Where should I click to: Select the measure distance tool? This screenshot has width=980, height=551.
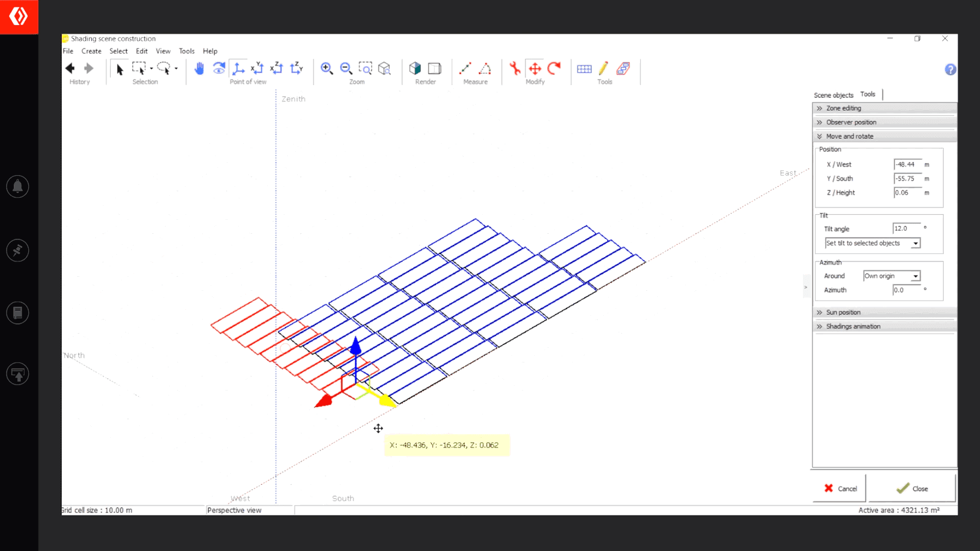(466, 68)
